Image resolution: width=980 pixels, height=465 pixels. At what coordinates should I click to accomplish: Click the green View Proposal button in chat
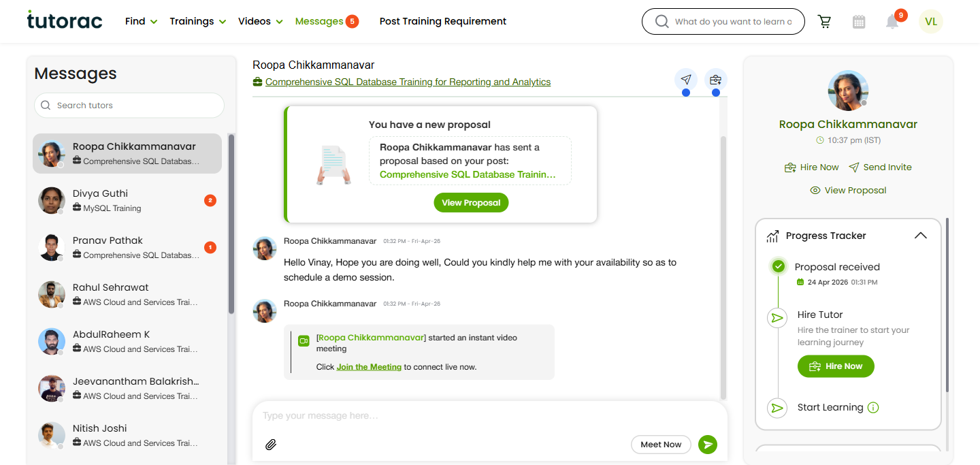471,202
